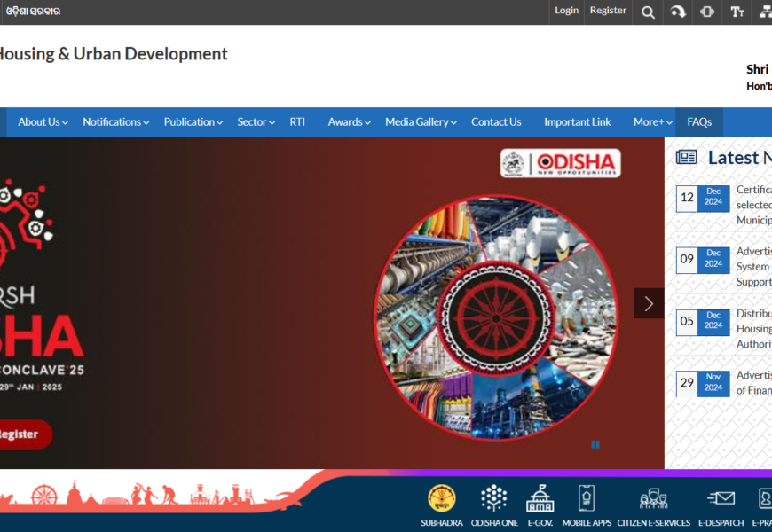
Task: Click the Citizen E-Services icon
Action: point(653,499)
